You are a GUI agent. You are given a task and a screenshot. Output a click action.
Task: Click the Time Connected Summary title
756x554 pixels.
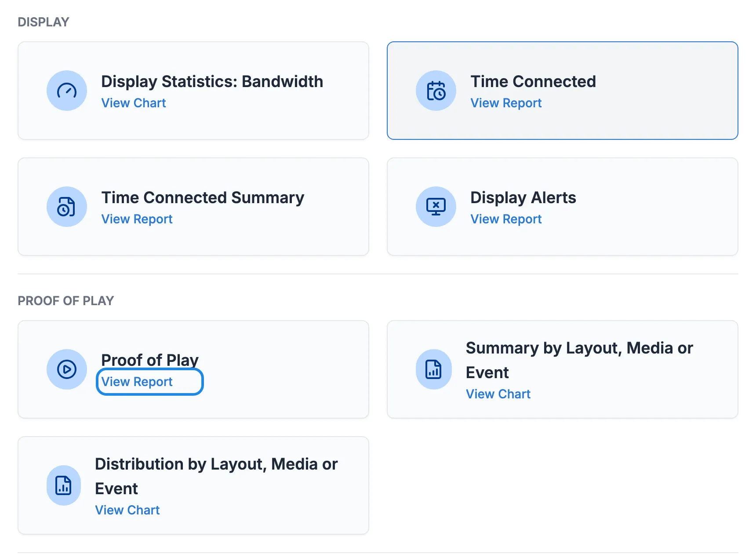click(x=203, y=198)
